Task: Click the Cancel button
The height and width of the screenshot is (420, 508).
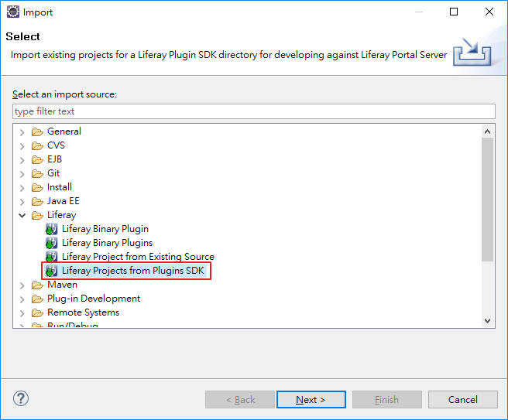Action: [462, 400]
